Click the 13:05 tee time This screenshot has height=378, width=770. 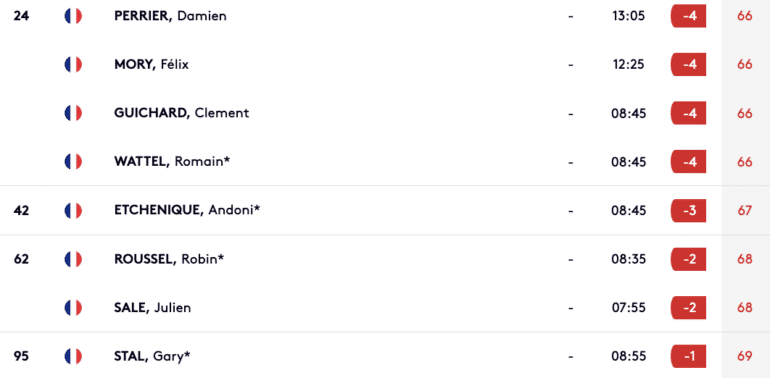point(629,16)
